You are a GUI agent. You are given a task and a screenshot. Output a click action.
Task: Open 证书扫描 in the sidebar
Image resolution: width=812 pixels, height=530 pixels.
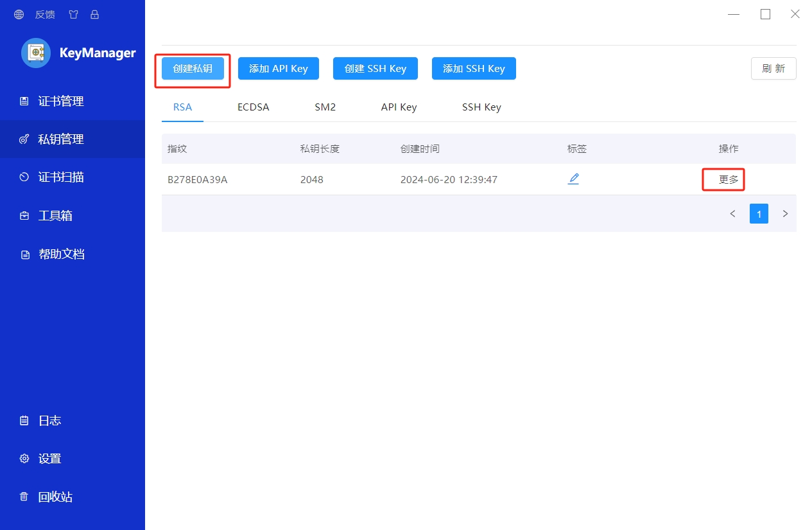[x=61, y=177]
